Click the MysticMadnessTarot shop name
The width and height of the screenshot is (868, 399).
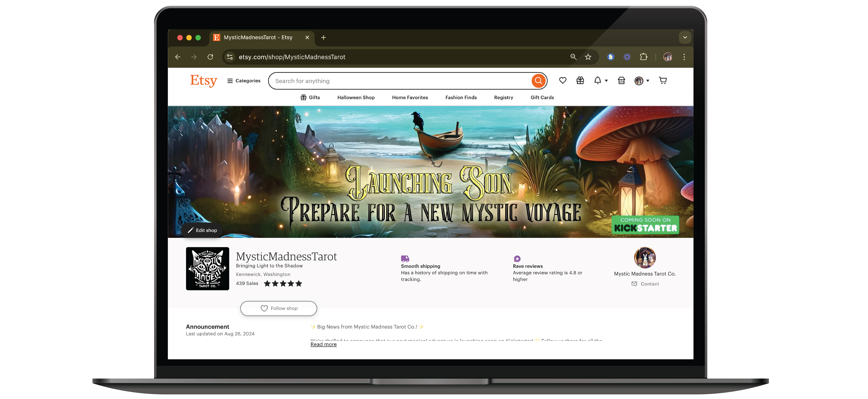tap(286, 256)
